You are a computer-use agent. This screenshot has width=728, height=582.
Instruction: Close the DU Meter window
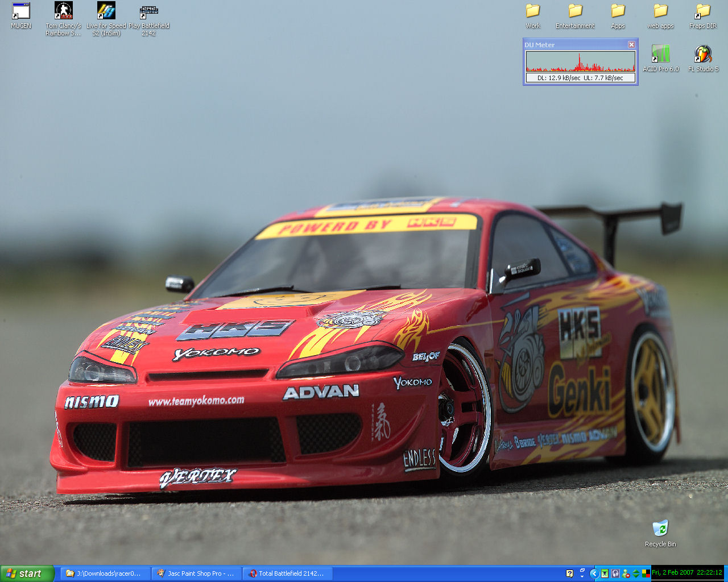[x=631, y=44]
